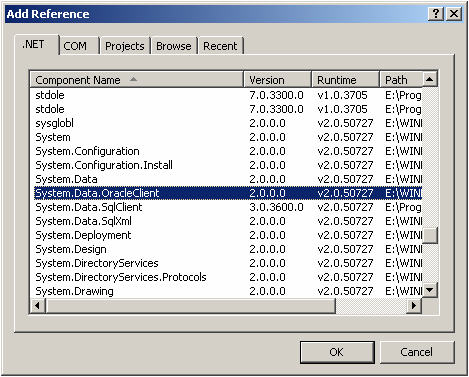Sort by Path column header

(x=401, y=80)
